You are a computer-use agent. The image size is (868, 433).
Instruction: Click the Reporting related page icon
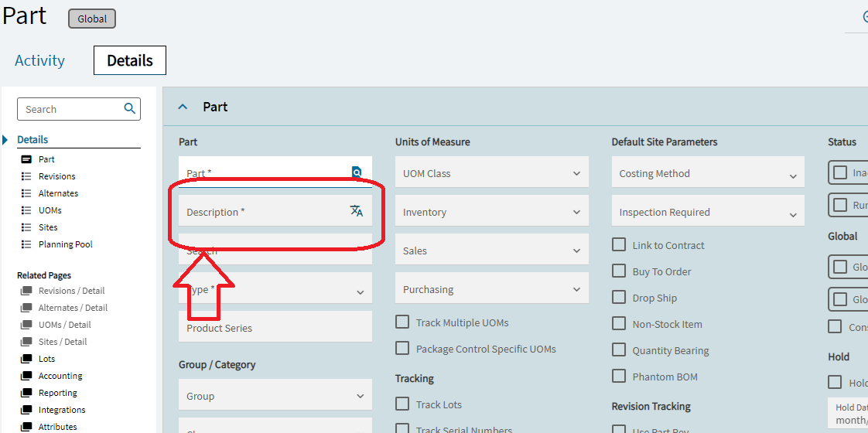(26, 393)
